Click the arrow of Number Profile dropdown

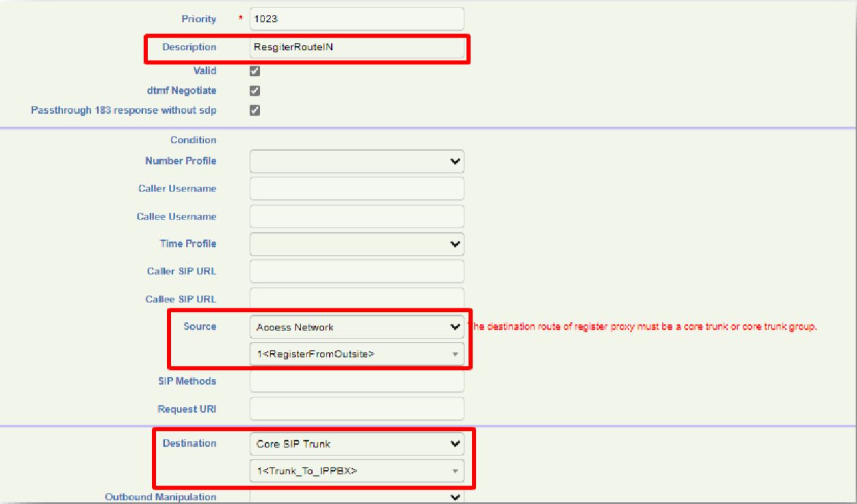pyautogui.click(x=454, y=161)
